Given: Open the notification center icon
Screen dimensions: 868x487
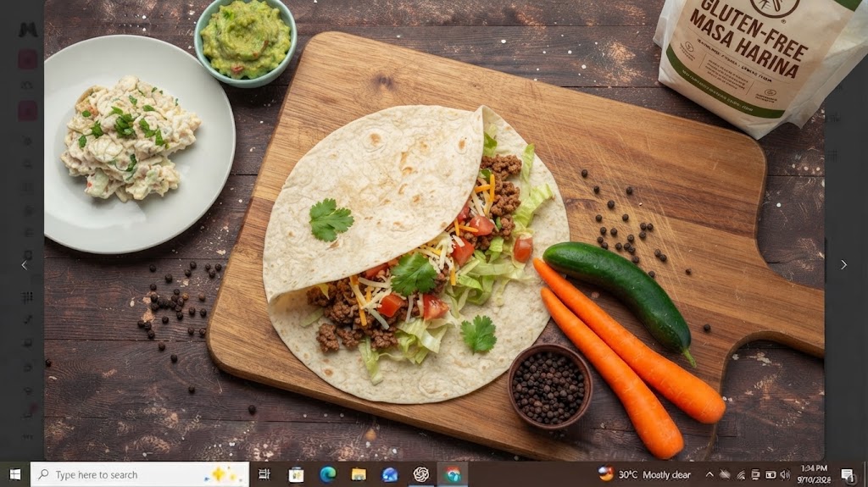Looking at the screenshot, I should click(x=847, y=474).
